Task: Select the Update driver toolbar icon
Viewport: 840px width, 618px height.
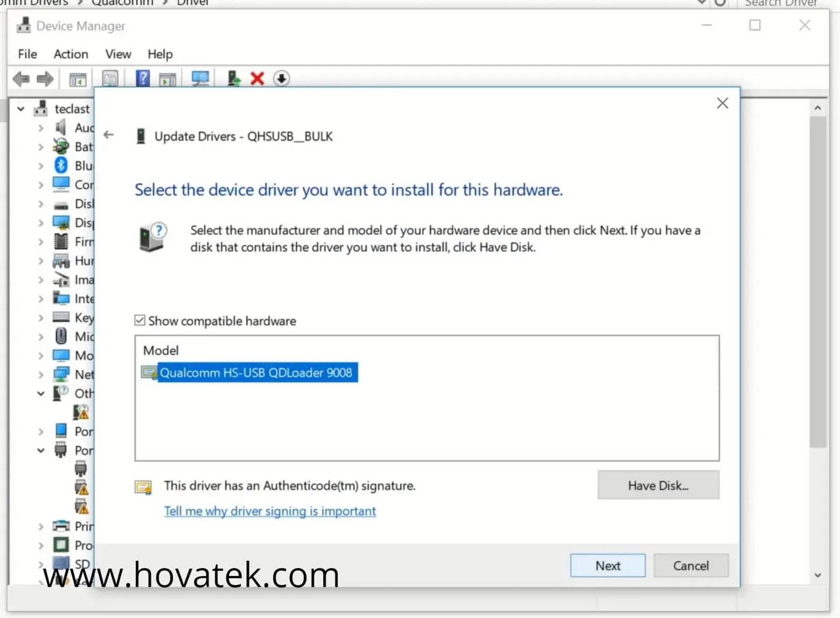Action: 233,78
